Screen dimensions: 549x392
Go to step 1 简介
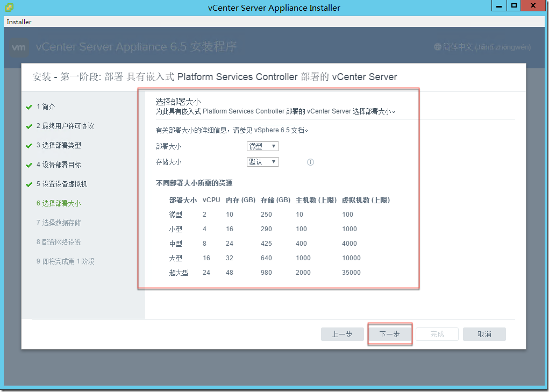(x=46, y=106)
